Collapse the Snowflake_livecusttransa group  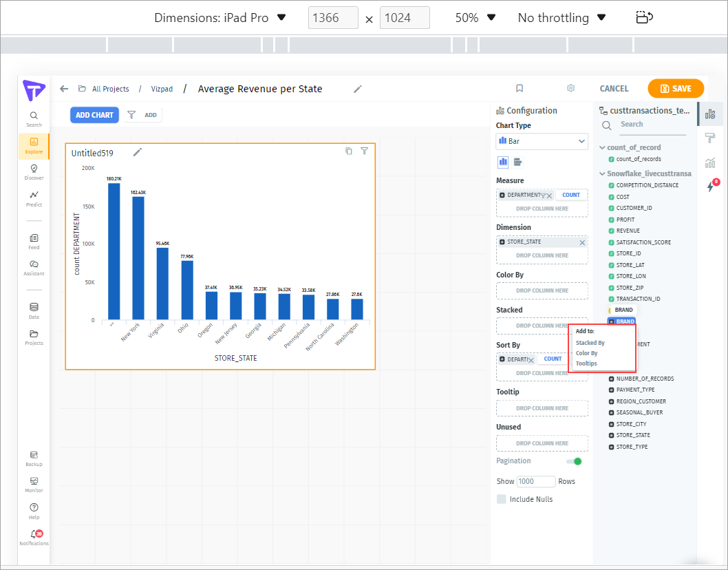click(x=602, y=173)
